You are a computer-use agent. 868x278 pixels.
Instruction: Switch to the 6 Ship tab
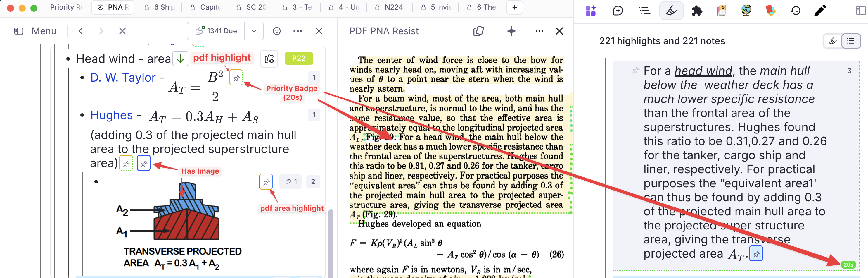(159, 7)
